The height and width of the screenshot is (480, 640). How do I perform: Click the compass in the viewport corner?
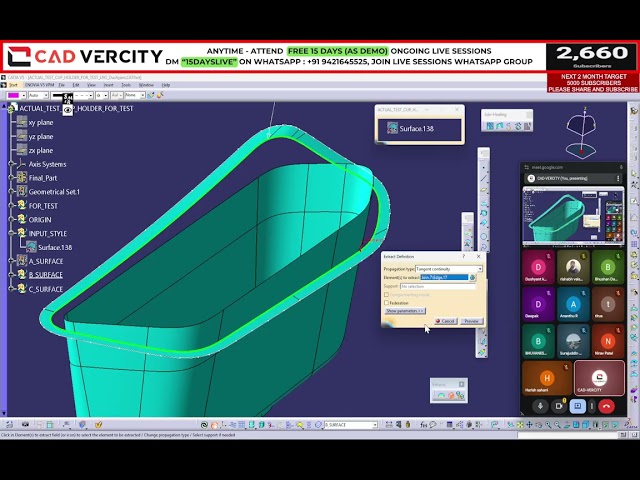pos(582,133)
